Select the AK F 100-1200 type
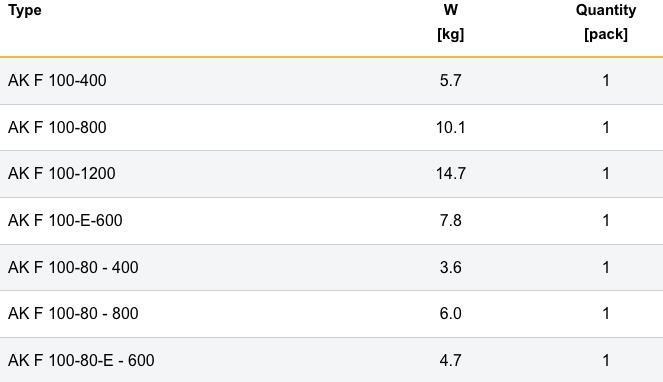The width and height of the screenshot is (663, 382). tap(62, 173)
